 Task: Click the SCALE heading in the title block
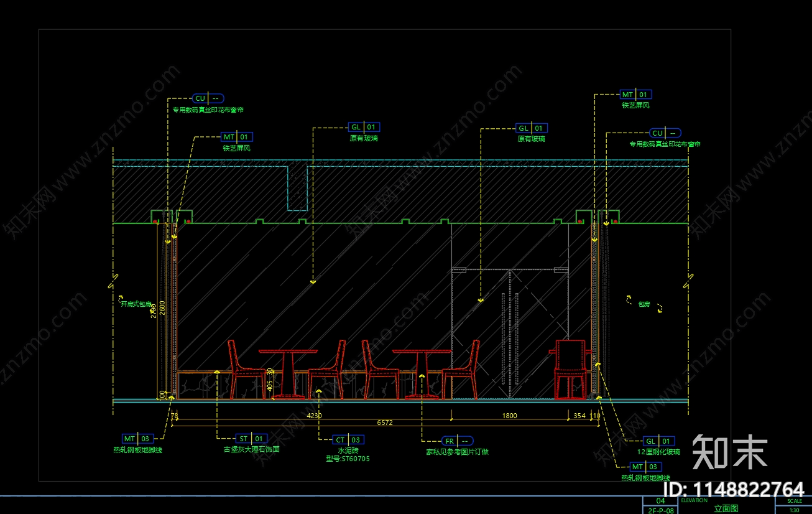point(795,501)
